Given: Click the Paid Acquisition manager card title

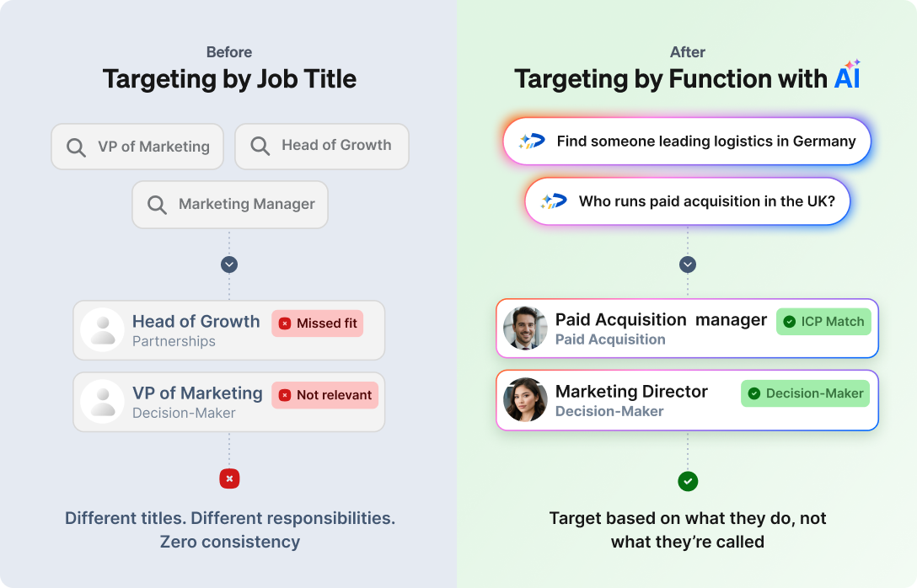Looking at the screenshot, I should coord(661,320).
